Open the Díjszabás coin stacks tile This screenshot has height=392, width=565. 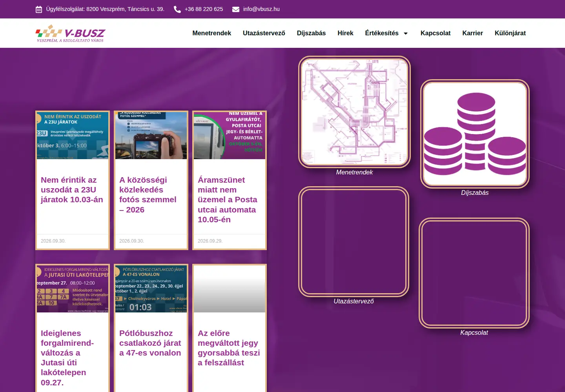click(x=475, y=134)
